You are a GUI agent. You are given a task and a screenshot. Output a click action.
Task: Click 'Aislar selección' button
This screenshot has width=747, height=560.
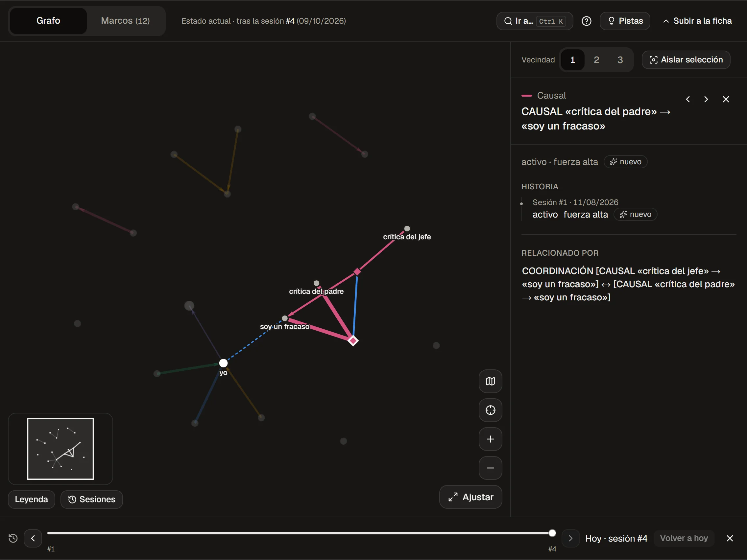[x=686, y=60]
